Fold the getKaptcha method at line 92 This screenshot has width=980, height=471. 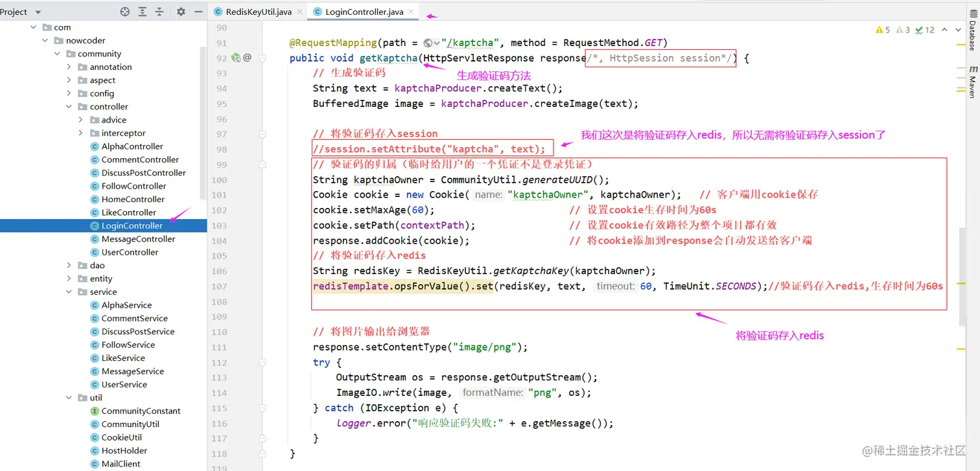pos(262,58)
